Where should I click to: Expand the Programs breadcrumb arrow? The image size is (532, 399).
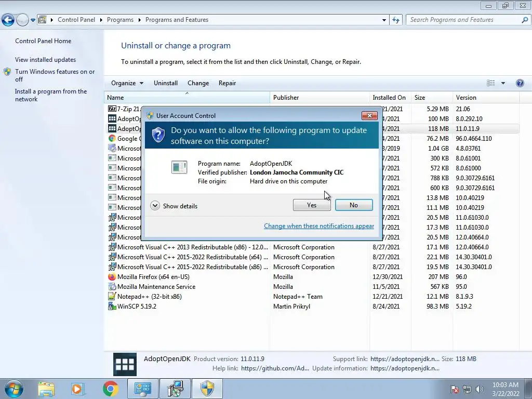click(139, 20)
